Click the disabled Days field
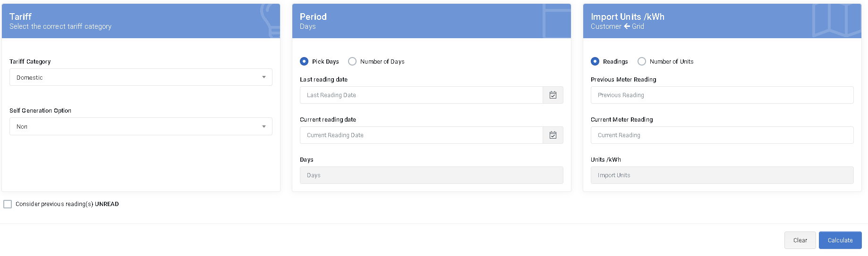 click(431, 175)
